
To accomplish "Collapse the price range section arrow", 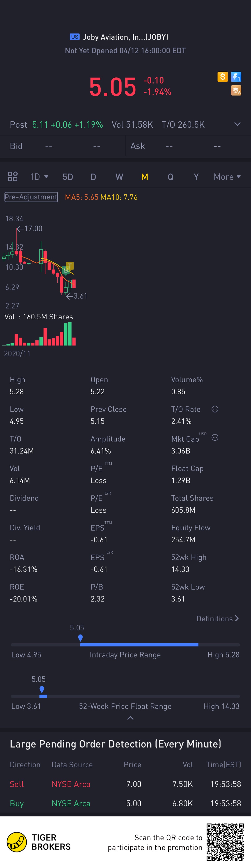I will 130,718.
